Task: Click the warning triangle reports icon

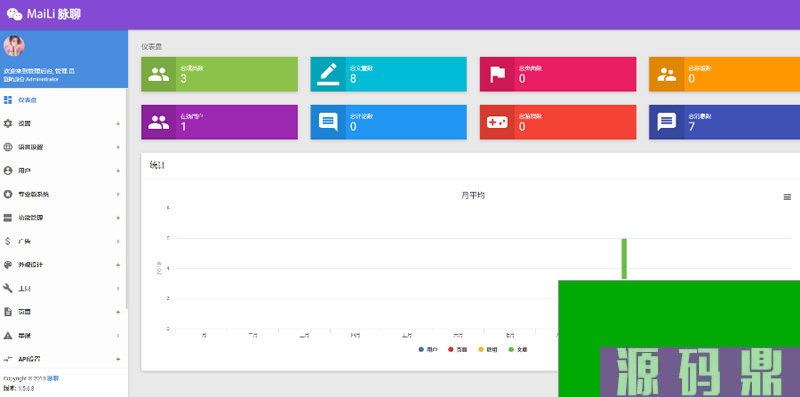Action: click(8, 336)
